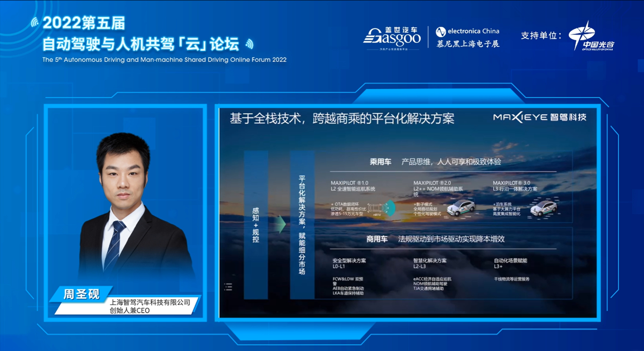
Task: Click the English subtitle Autonomous Driving Online Forum 2022
Action: point(164,60)
